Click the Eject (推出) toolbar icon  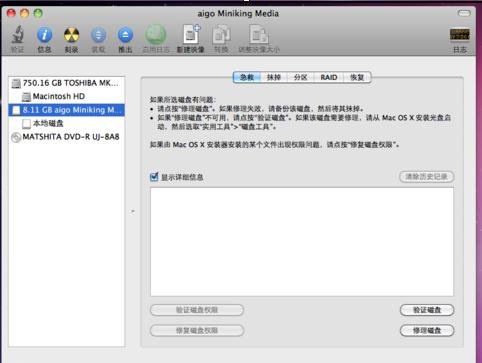click(x=125, y=35)
